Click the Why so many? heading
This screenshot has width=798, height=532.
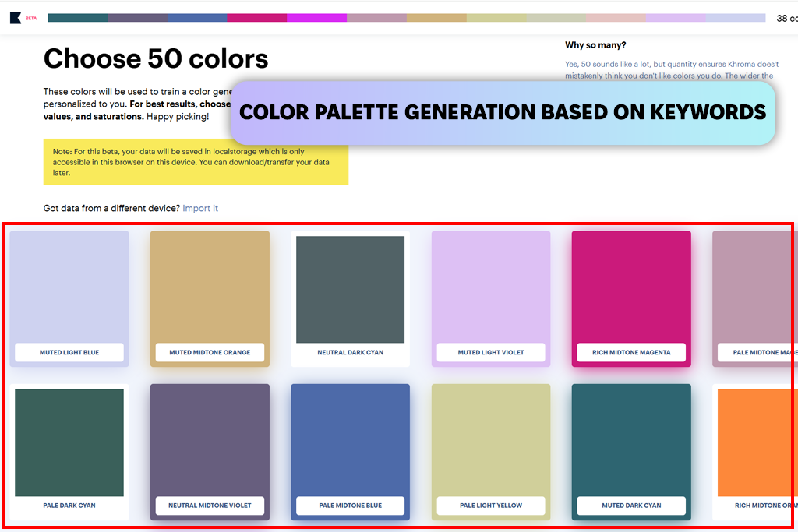click(x=595, y=45)
